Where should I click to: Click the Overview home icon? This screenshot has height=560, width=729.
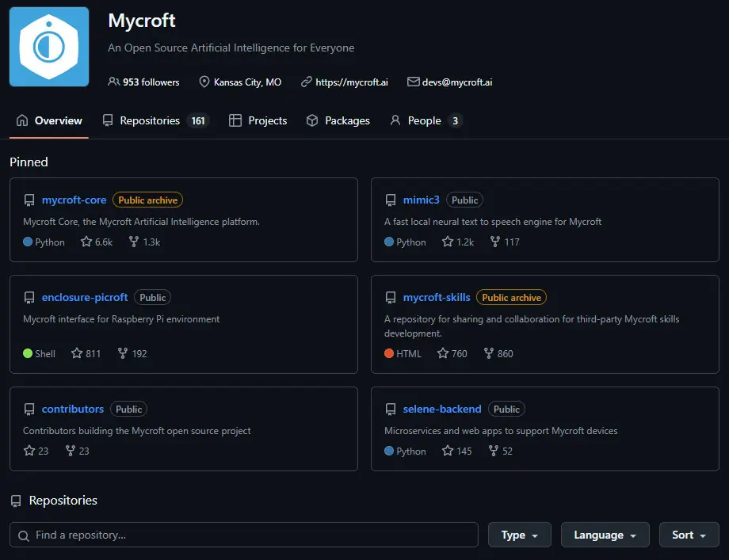[x=22, y=120]
